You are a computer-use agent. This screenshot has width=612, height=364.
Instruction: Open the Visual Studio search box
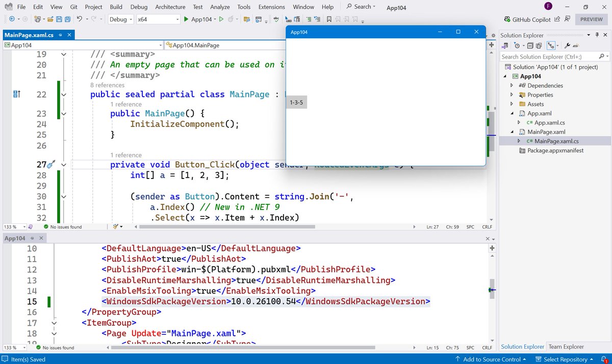tap(361, 7)
